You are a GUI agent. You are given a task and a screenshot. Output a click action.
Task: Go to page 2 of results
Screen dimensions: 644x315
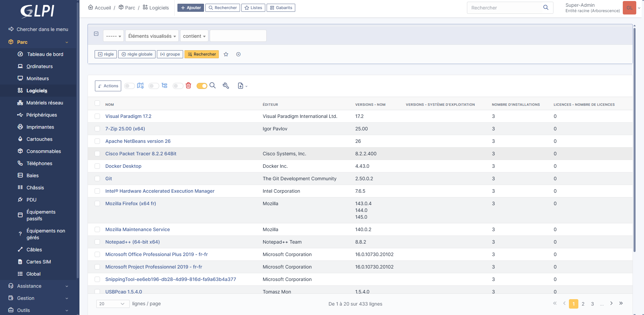tap(583, 304)
